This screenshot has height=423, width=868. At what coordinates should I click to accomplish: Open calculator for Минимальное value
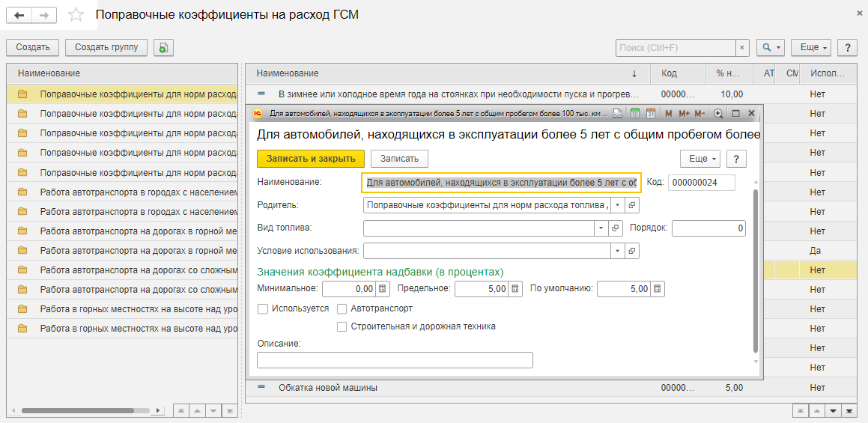pyautogui.click(x=383, y=289)
